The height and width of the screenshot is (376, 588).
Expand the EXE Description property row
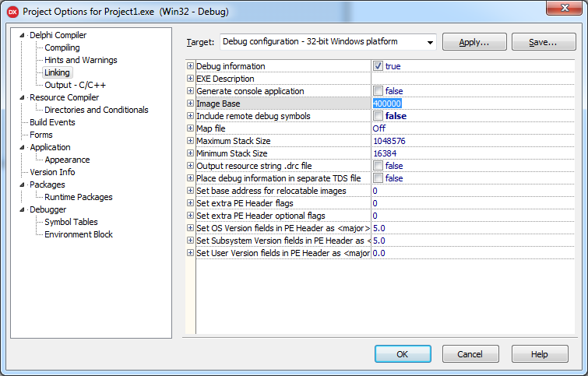[x=190, y=79]
